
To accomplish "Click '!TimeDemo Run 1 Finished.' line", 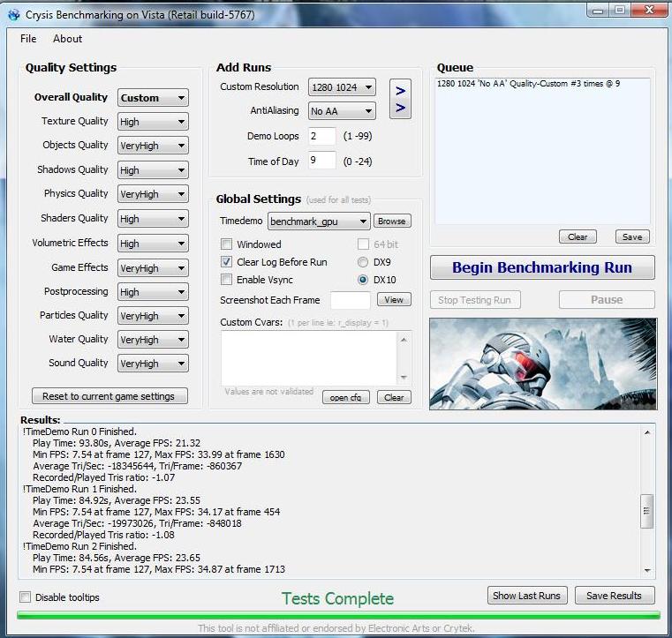I will [x=79, y=489].
